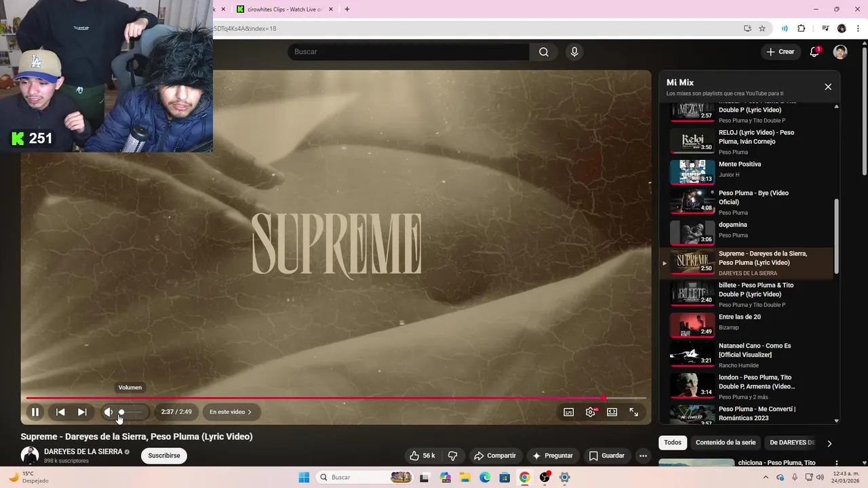This screenshot has height=488, width=868.
Task: Select 'Natanael Cano - Como Es' playlist item
Action: click(x=746, y=355)
